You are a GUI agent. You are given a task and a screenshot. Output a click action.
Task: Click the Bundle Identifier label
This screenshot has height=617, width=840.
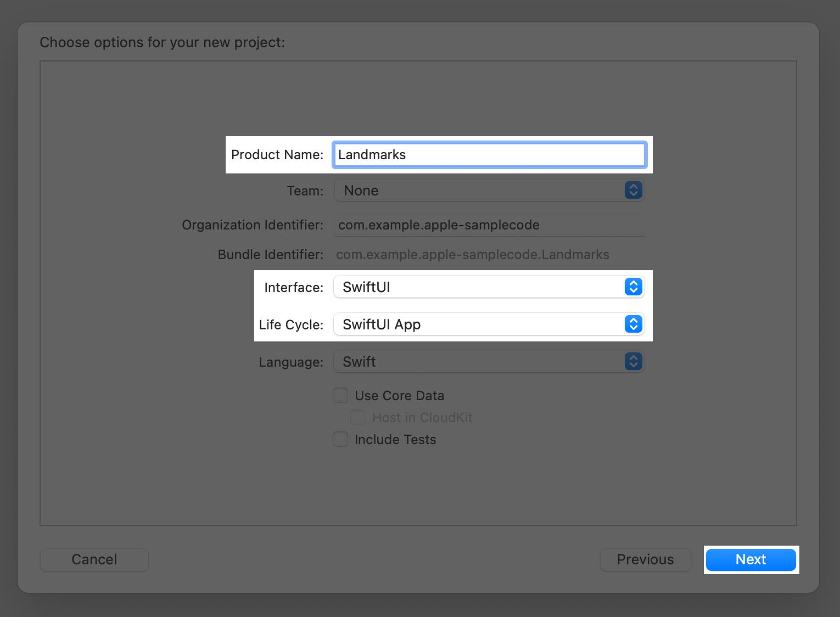tap(271, 255)
